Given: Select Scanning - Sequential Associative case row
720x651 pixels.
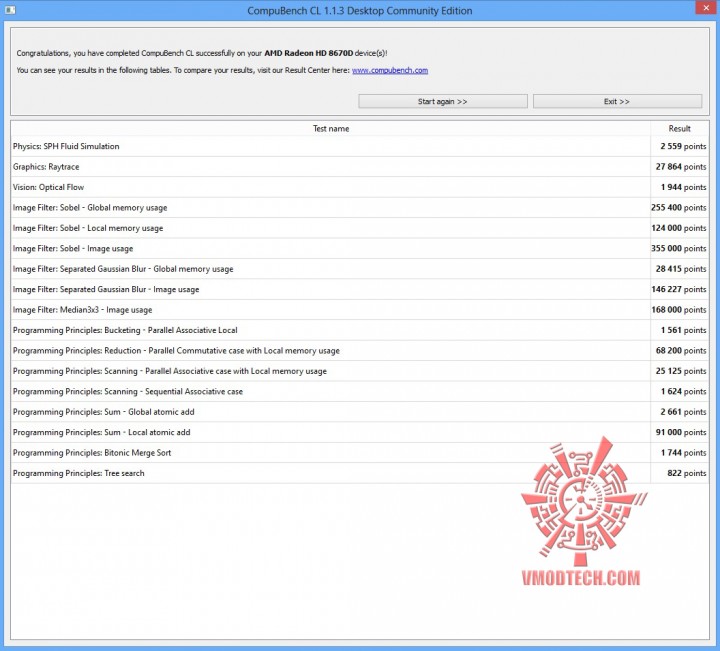Looking at the screenshot, I should click(x=360, y=392).
